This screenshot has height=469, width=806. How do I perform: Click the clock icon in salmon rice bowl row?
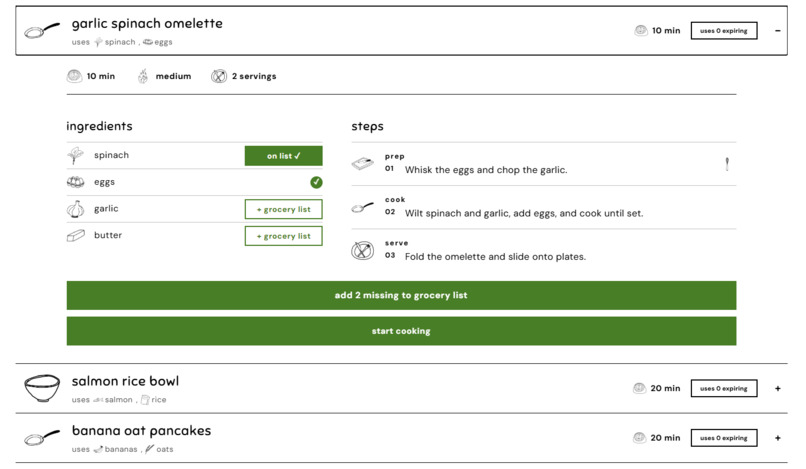click(639, 388)
